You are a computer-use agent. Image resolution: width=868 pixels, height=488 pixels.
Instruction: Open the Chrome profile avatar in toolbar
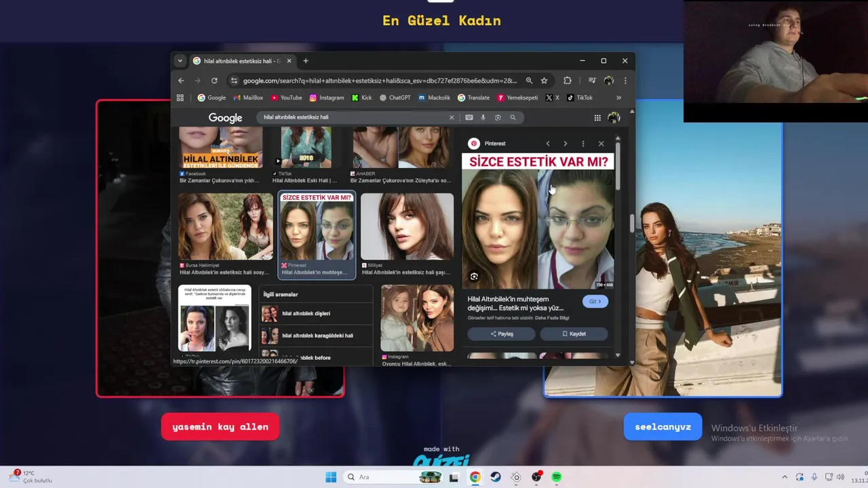pos(608,81)
